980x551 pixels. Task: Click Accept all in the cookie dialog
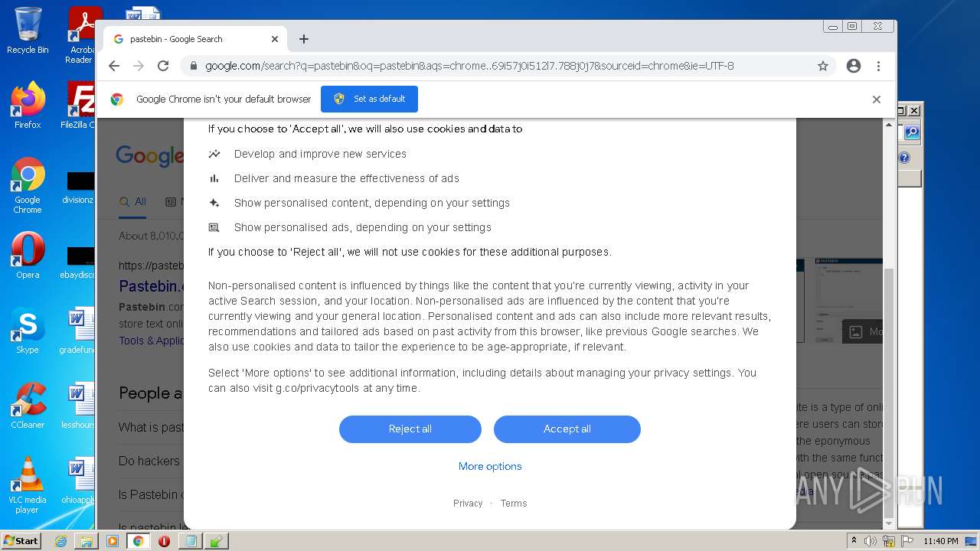[x=567, y=429]
